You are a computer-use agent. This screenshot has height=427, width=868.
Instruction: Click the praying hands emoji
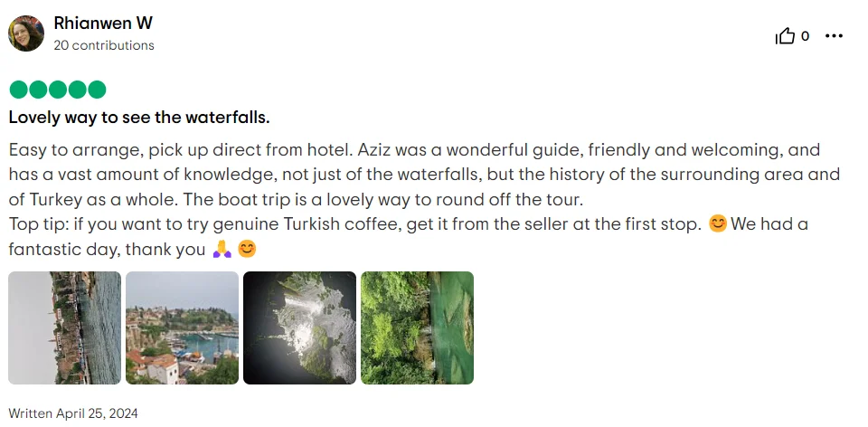(x=222, y=249)
